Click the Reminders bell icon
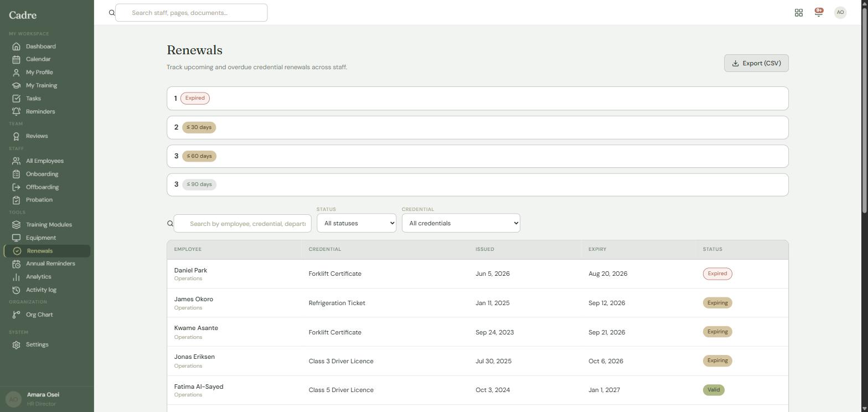This screenshot has width=868, height=412. point(16,111)
